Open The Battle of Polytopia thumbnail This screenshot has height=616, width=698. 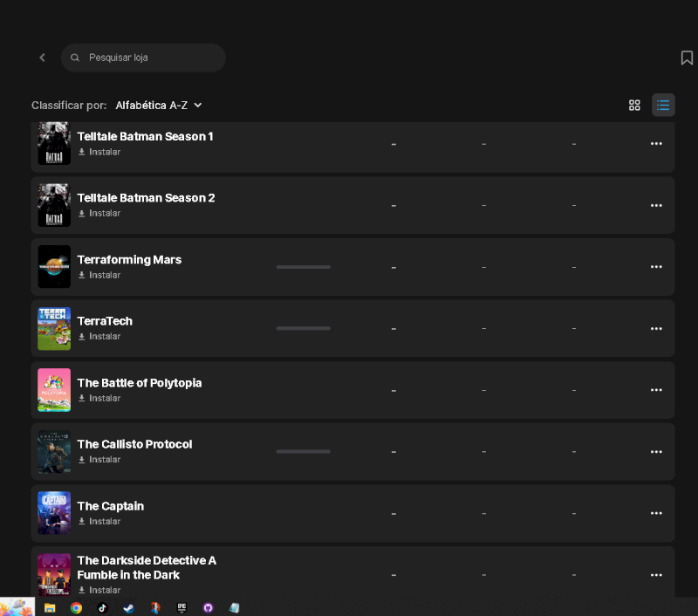(x=54, y=390)
